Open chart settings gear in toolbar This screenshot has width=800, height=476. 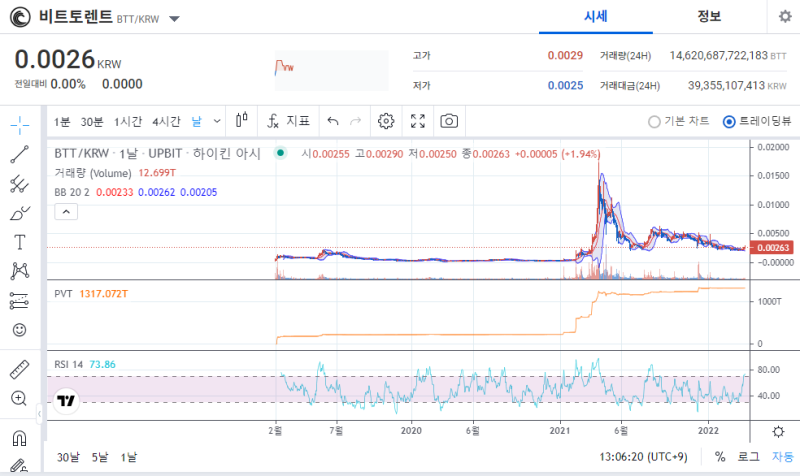(386, 121)
